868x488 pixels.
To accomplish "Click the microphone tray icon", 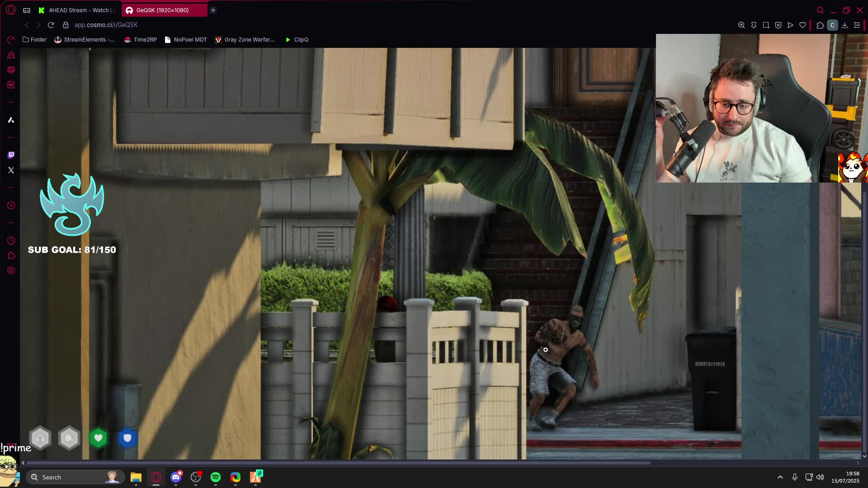I will tap(794, 477).
